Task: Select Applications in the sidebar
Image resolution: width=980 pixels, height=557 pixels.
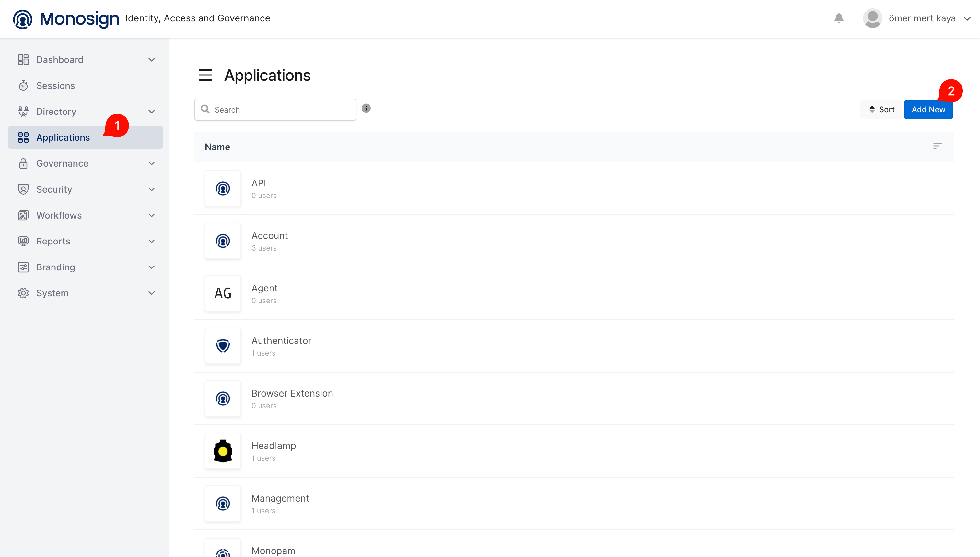Action: coord(86,138)
